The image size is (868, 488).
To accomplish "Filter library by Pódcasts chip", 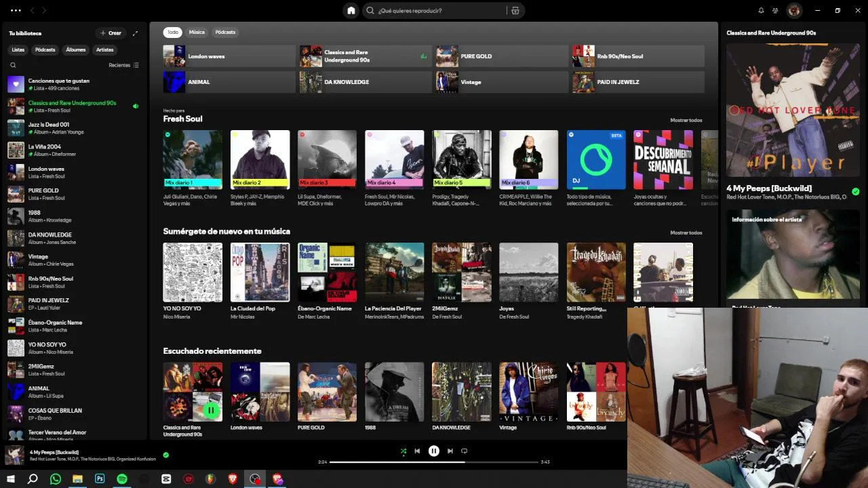I will pyautogui.click(x=45, y=49).
